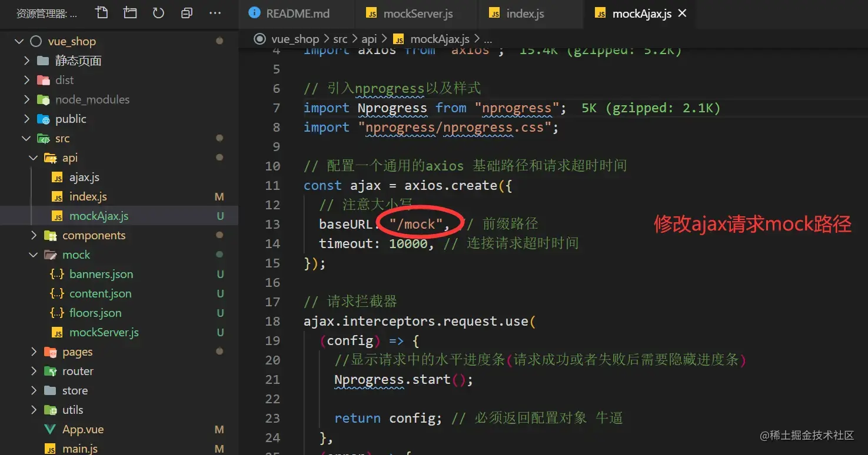Click the timeout value 10000

pos(408,243)
